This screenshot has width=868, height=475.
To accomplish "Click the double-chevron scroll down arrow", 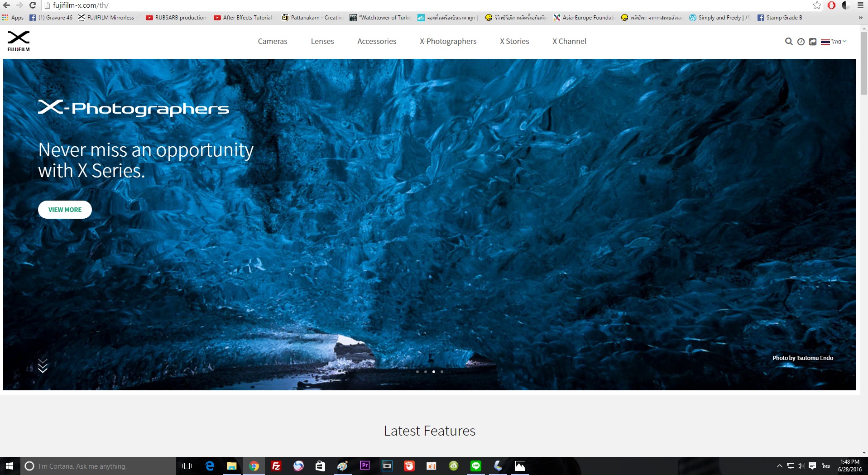I will point(43,366).
